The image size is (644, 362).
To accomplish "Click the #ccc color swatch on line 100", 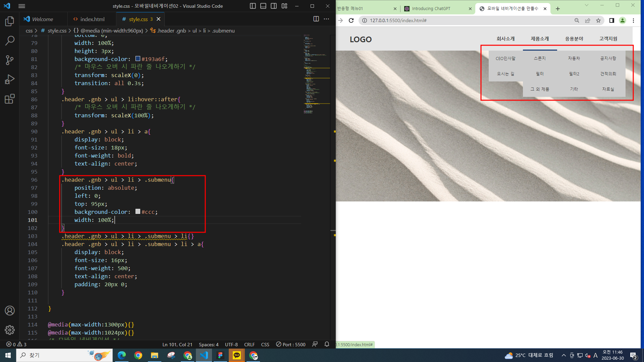I will click(138, 212).
